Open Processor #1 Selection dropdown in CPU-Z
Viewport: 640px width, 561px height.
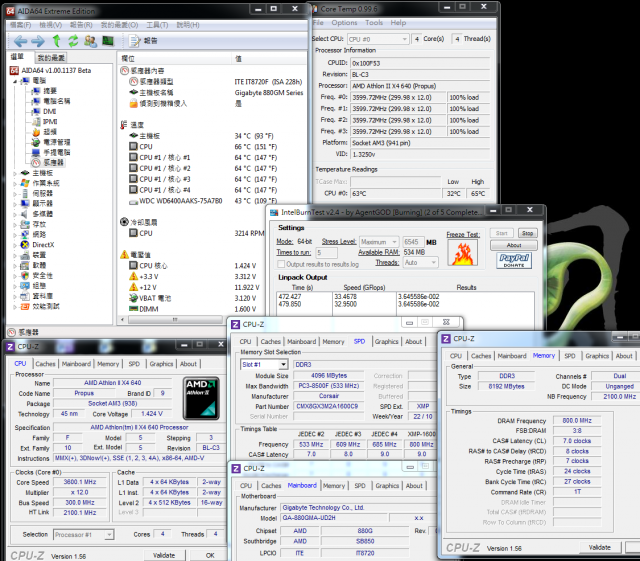(x=84, y=534)
